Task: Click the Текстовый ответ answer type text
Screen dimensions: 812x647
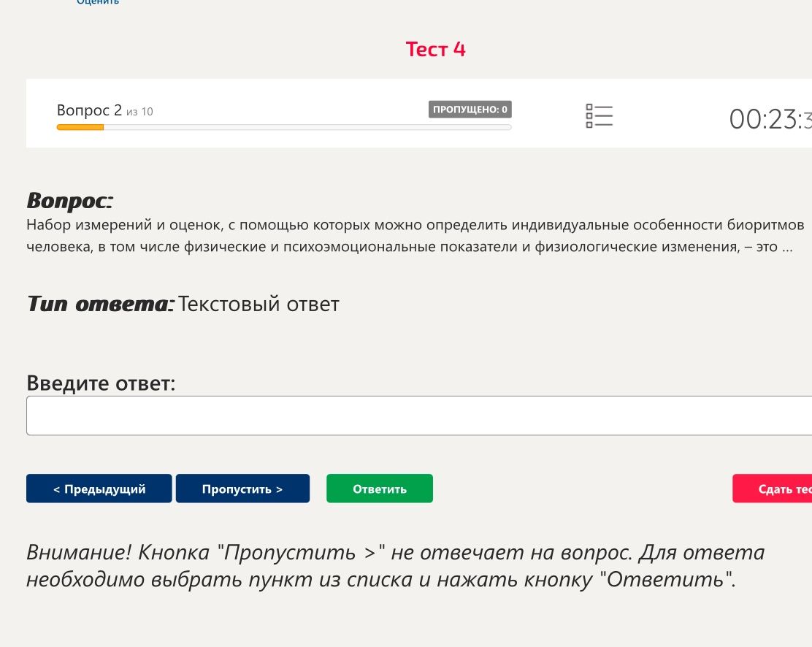Action: coord(258,304)
